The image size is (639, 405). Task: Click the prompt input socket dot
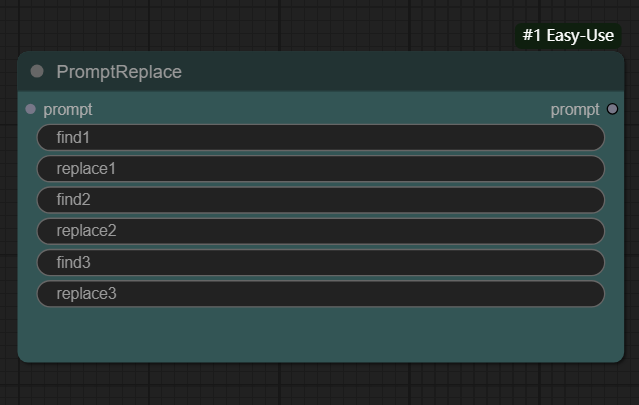(30, 109)
